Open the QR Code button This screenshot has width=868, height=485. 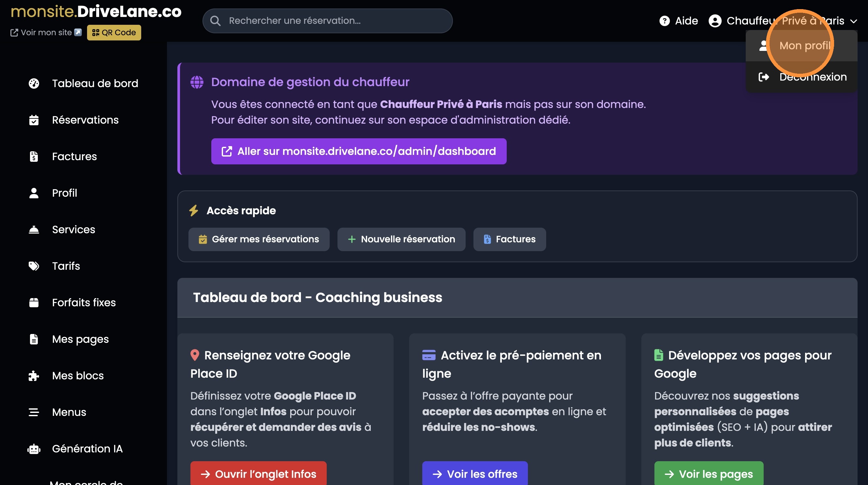(x=114, y=33)
